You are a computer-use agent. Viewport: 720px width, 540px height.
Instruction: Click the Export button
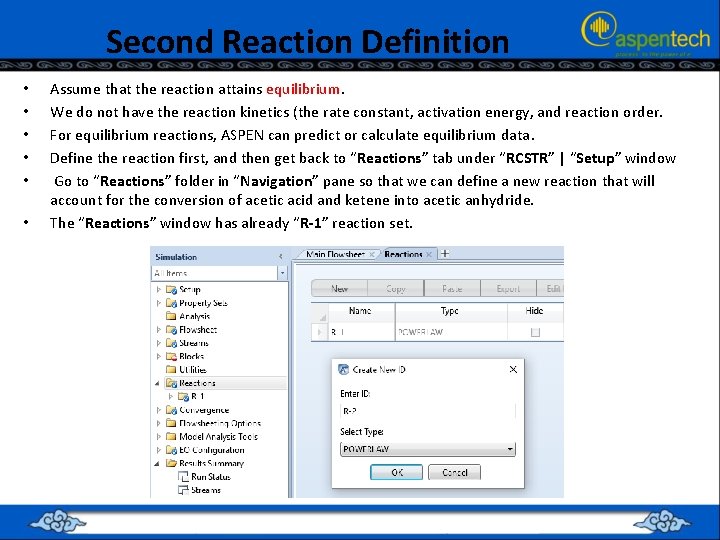[x=508, y=289]
